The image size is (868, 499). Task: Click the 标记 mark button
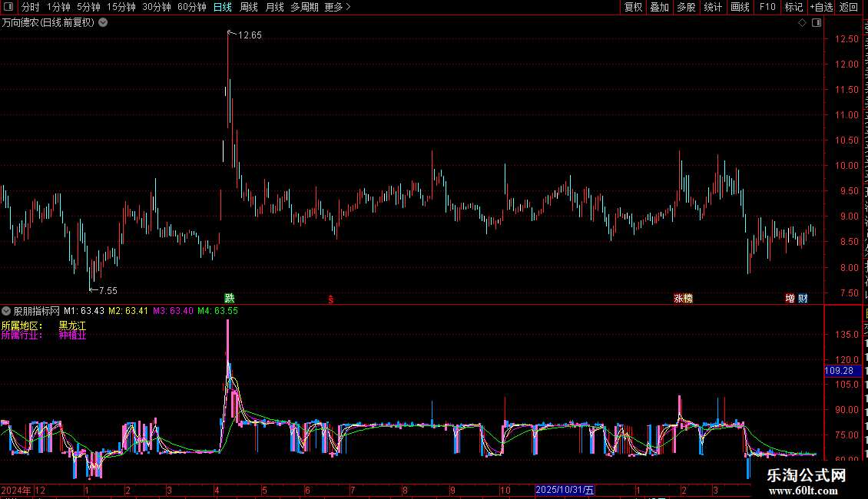[793, 7]
